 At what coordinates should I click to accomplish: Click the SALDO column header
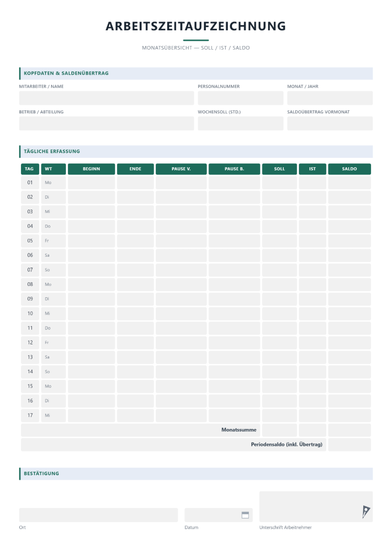tap(349, 169)
